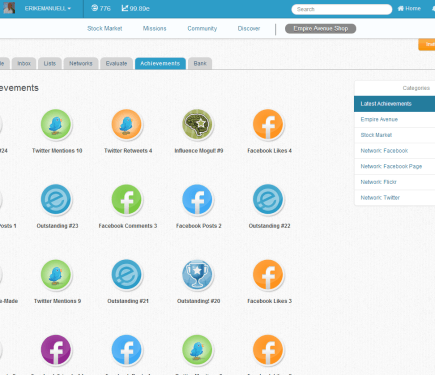Focus the Search field

tap(342, 9)
